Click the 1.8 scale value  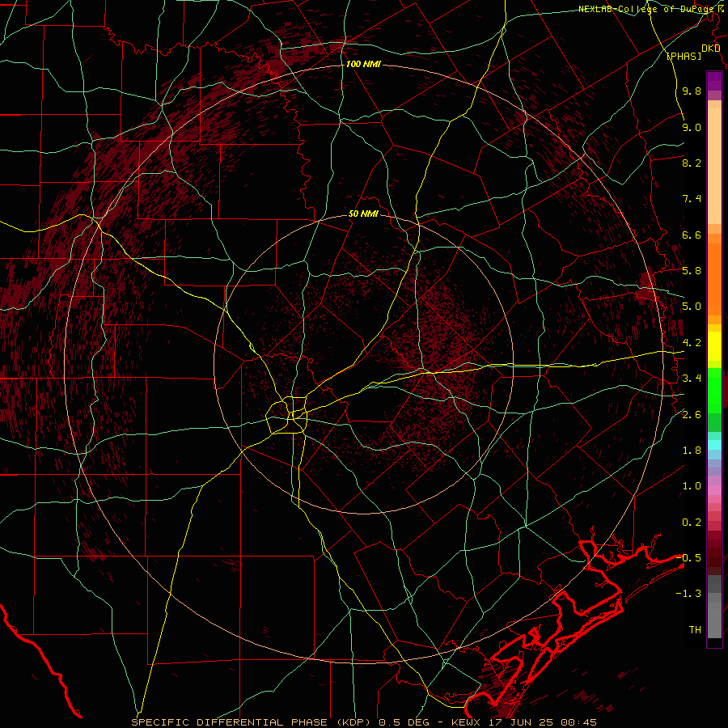[x=692, y=451]
